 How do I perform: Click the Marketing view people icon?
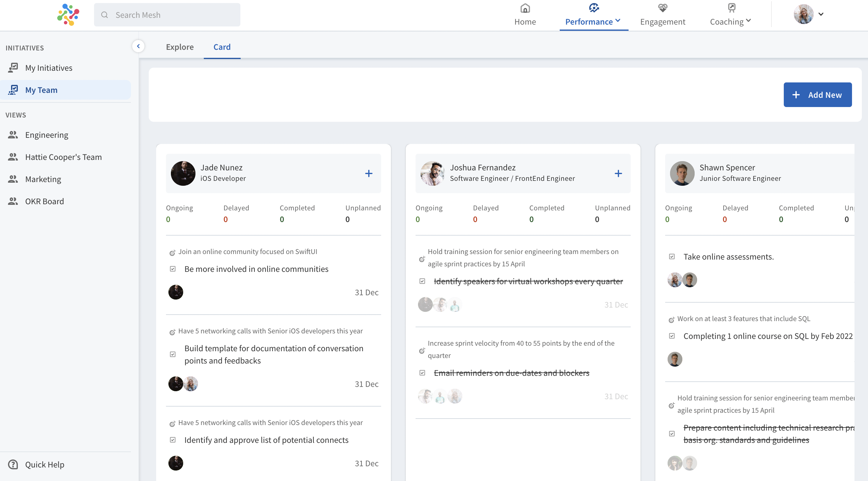tap(13, 179)
